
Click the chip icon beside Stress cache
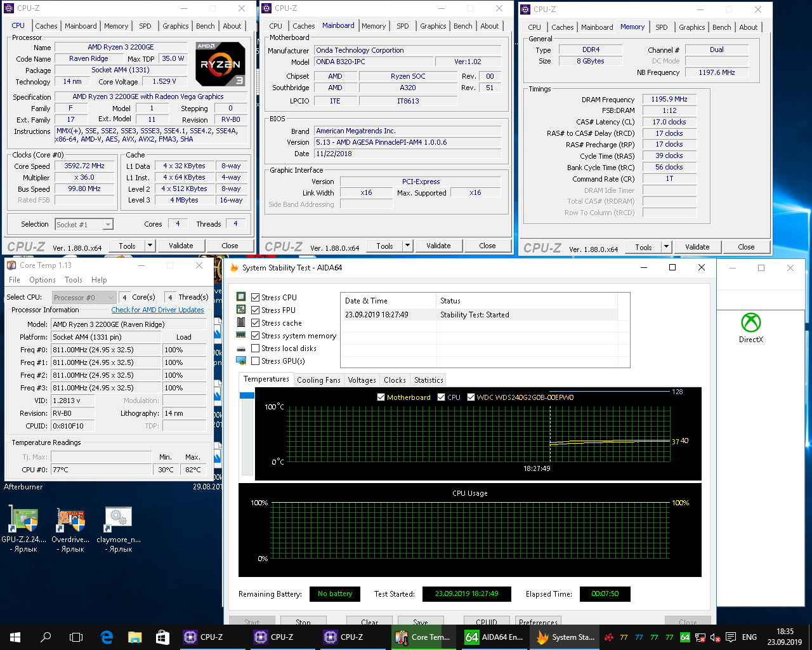point(241,322)
